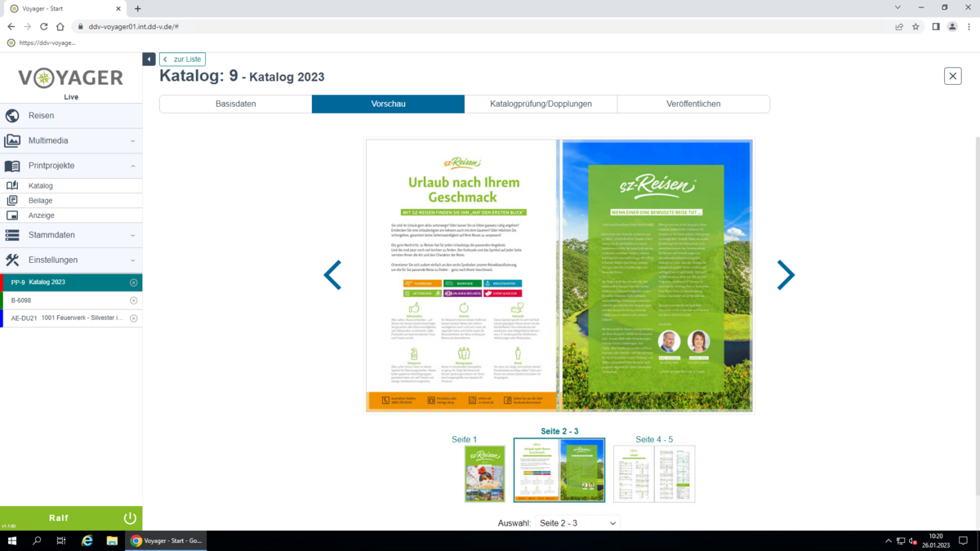Open the tab search chevron
This screenshot has height=551, width=980.
click(898, 7)
